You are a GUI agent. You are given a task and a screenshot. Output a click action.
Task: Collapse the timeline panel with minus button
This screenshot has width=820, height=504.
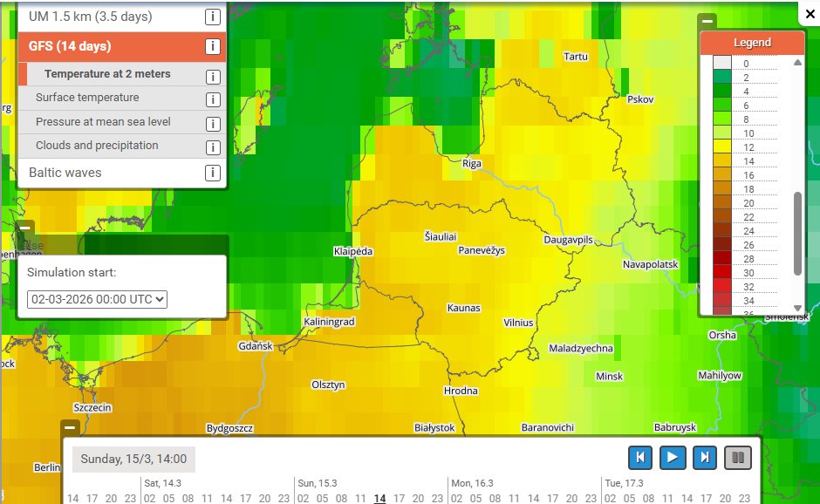coord(70,427)
